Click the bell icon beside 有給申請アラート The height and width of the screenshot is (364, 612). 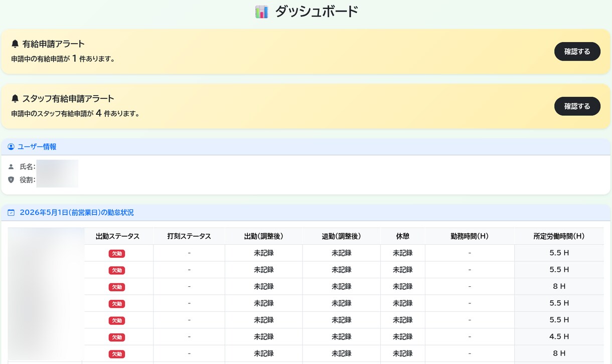click(15, 44)
